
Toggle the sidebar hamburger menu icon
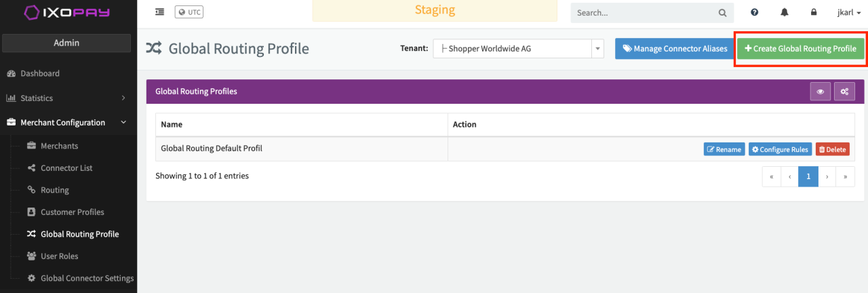click(x=159, y=12)
